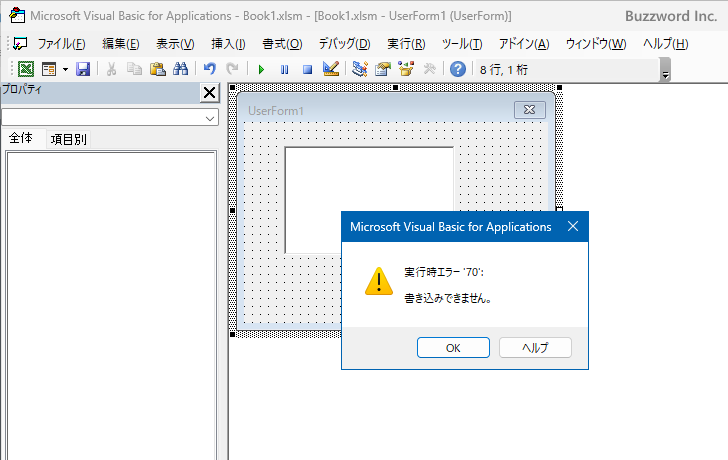
Task: Open the 書式(O) menu
Action: tap(282, 44)
